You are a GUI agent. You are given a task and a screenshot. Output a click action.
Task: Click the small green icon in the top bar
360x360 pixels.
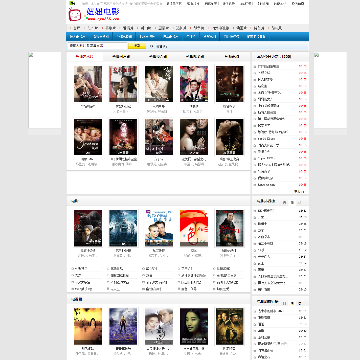(72, 3)
